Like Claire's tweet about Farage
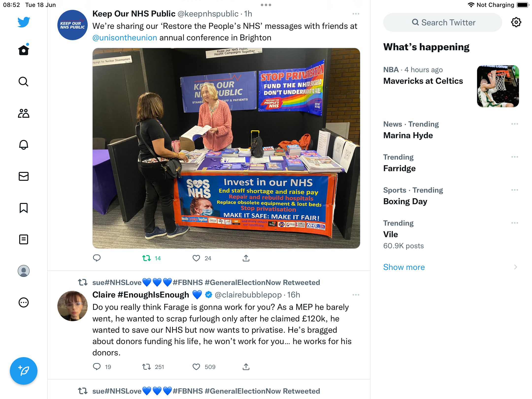Viewport: 532px width, 399px height. 196,367
